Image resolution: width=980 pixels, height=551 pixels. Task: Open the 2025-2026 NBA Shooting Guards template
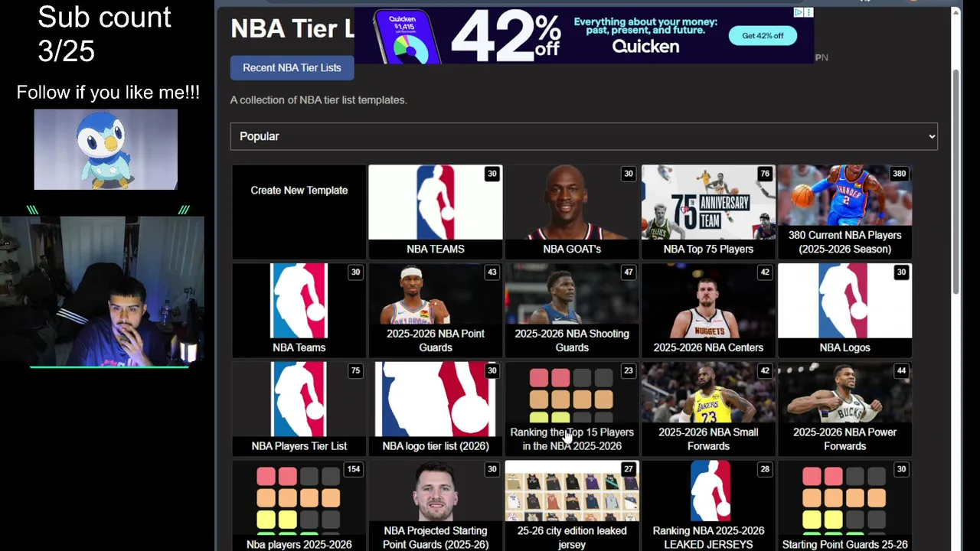point(572,311)
